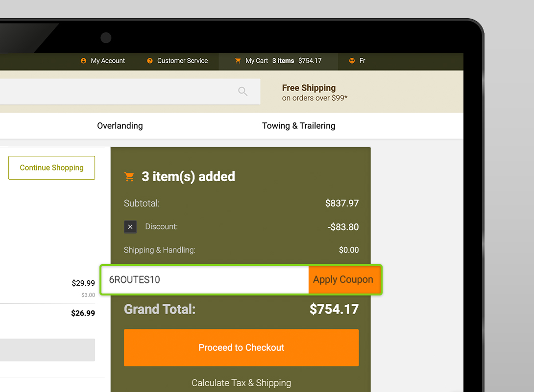Image resolution: width=534 pixels, height=392 pixels.
Task: Click the Free Shipping promotion banner
Action: click(x=315, y=92)
